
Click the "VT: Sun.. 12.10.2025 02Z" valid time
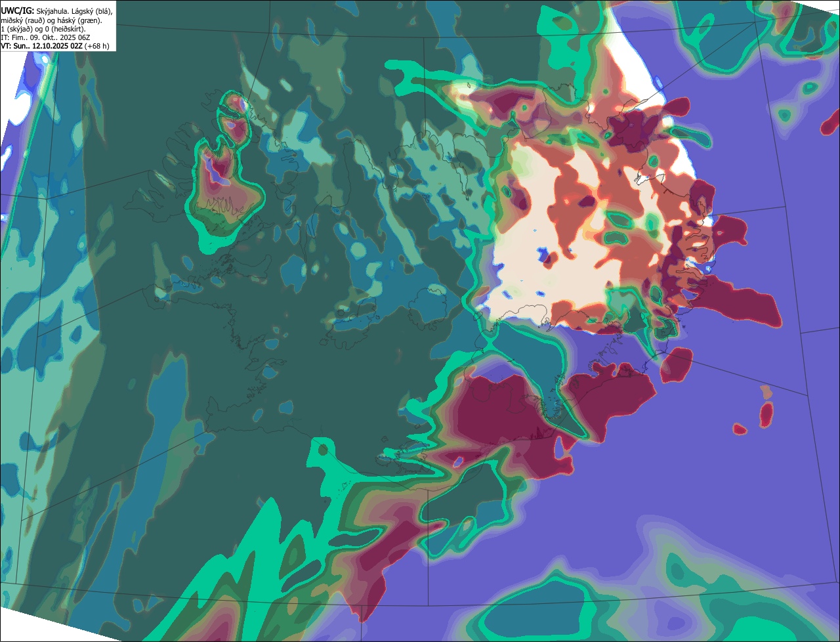42,46
